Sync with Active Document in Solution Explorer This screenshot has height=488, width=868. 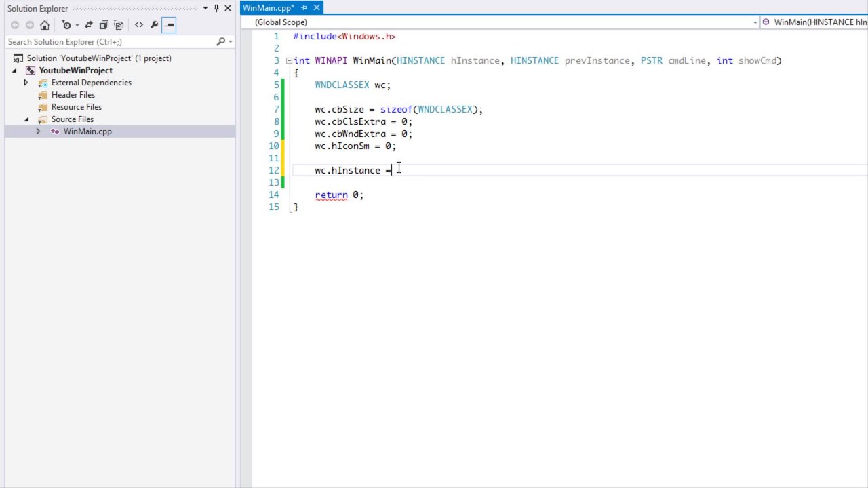pos(89,25)
